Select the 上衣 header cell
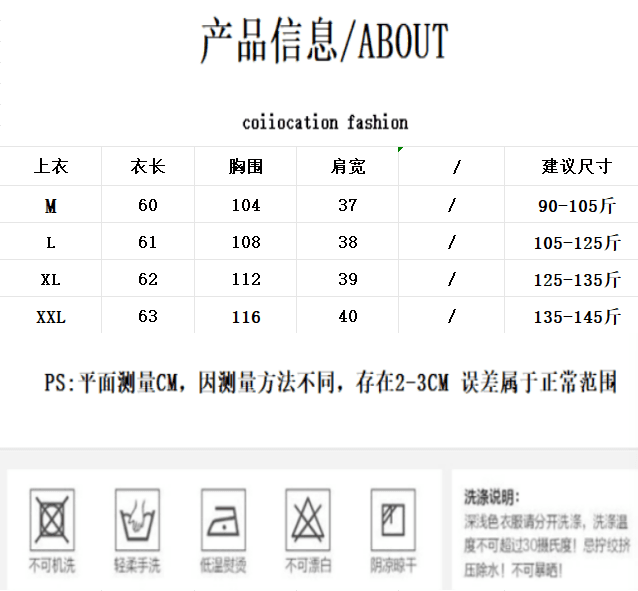 click(x=51, y=166)
